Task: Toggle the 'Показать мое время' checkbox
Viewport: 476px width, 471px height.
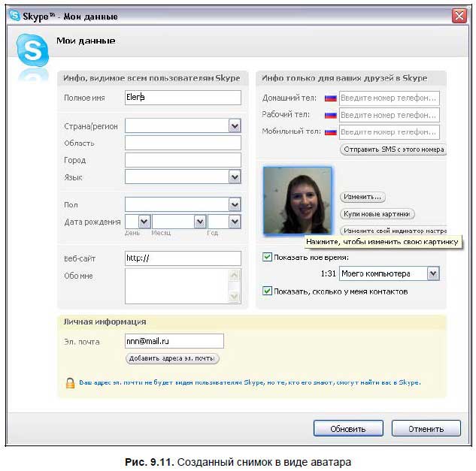Action: pyautogui.click(x=268, y=258)
